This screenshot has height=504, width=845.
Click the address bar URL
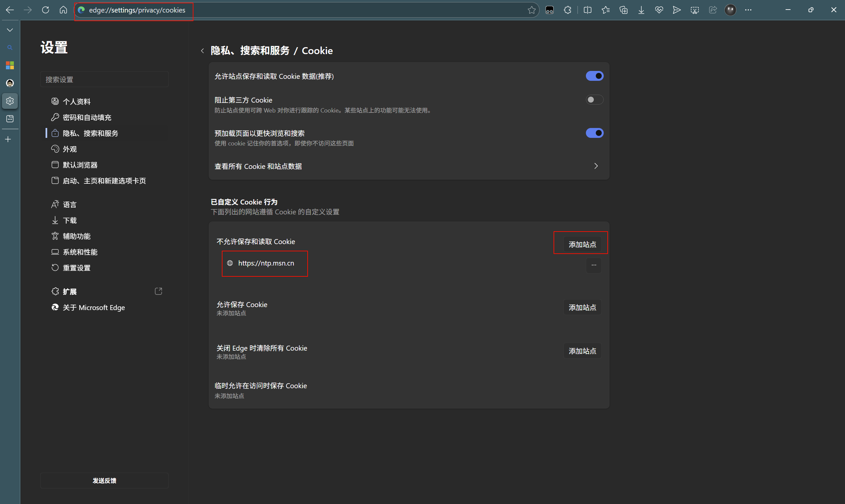137,10
